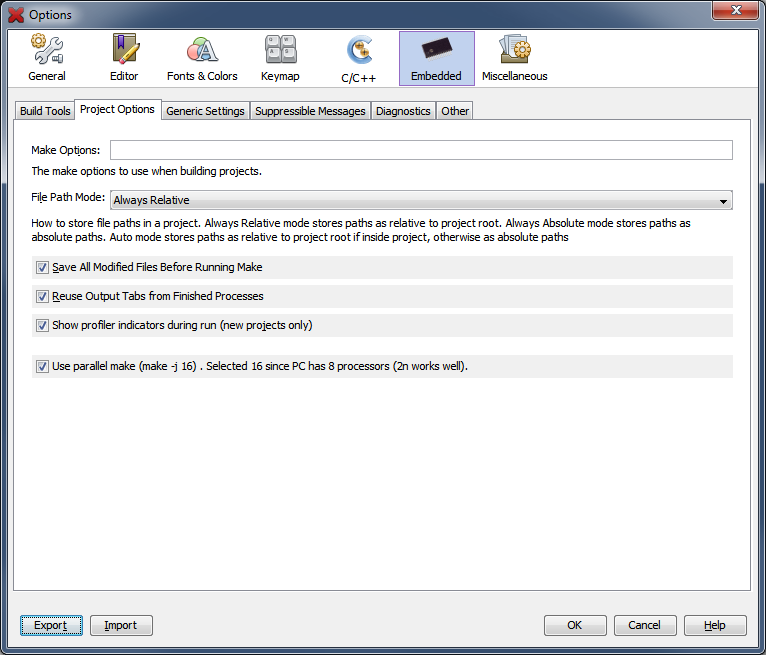The image size is (766, 655).
Task: Toggle Save All Modified Files Before Running Make
Action: pos(43,267)
